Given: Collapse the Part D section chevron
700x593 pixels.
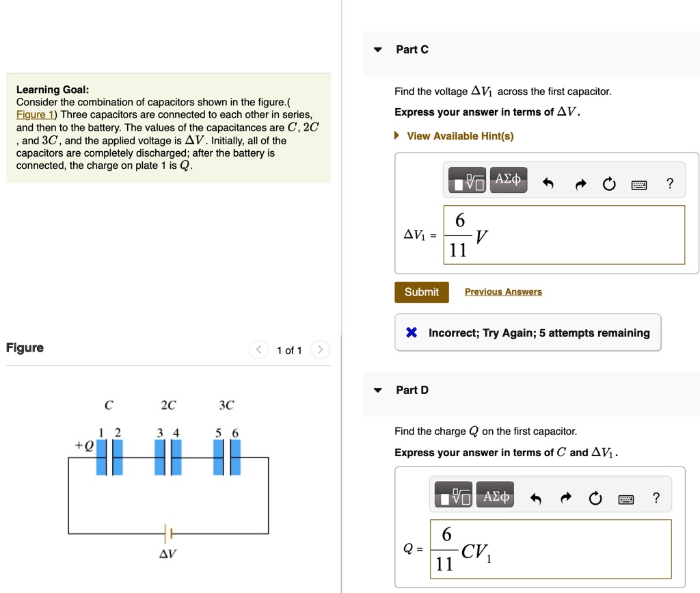Looking at the screenshot, I should [x=377, y=390].
